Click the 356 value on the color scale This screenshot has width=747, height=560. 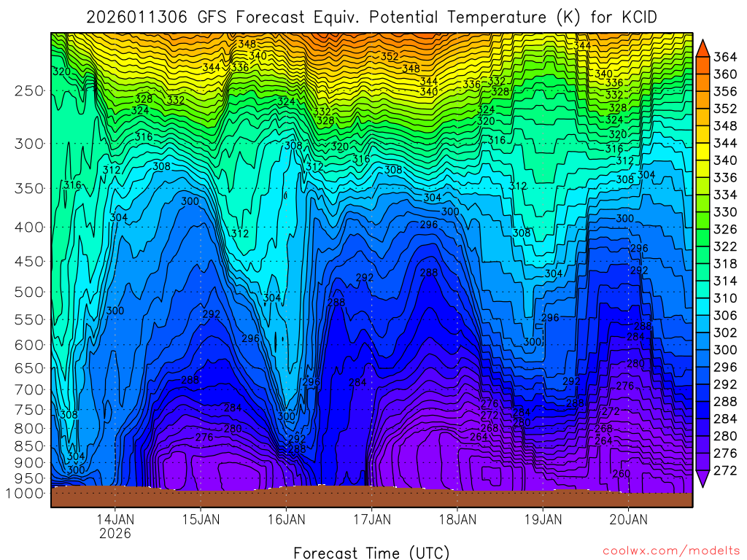coord(725,91)
